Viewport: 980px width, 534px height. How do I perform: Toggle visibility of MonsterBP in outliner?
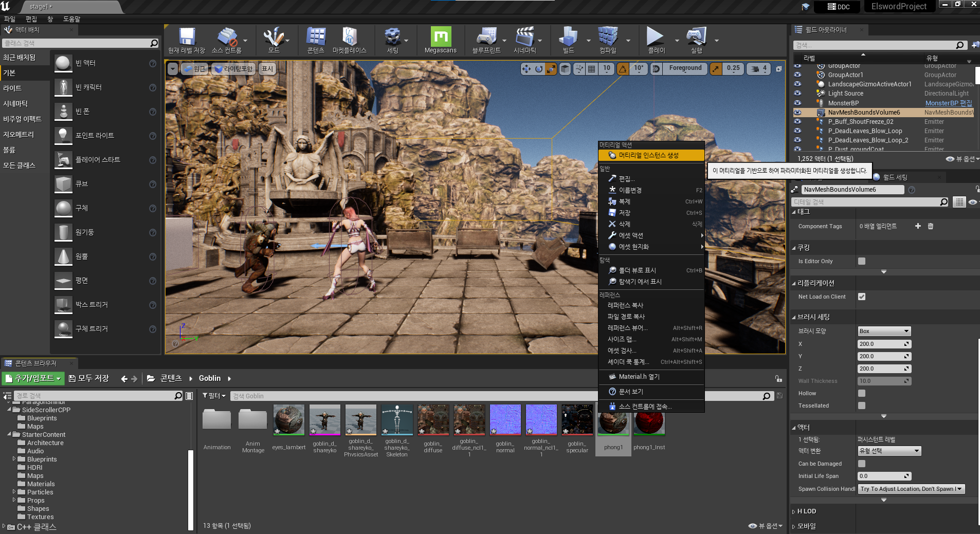(x=797, y=103)
